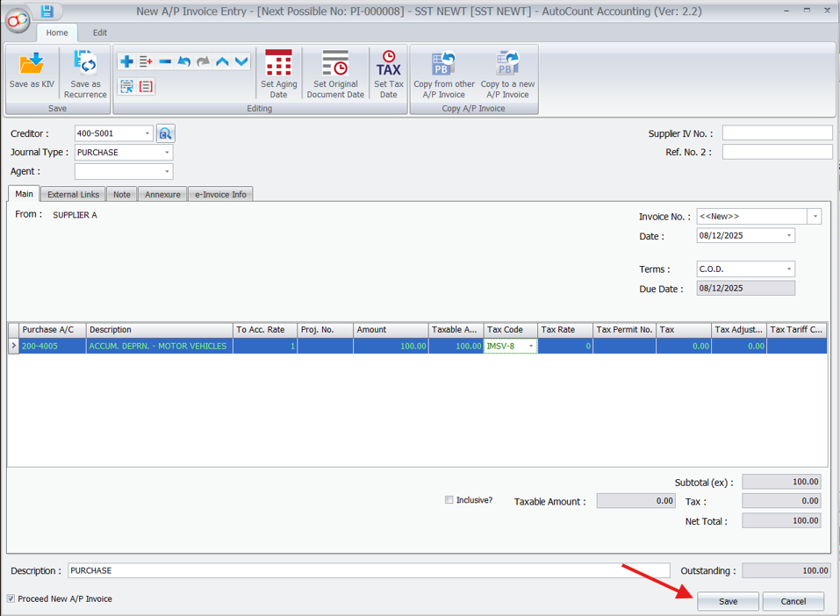This screenshot has height=616, width=840.
Task: Select Copy from other A/P Invoice
Action: coord(443,72)
